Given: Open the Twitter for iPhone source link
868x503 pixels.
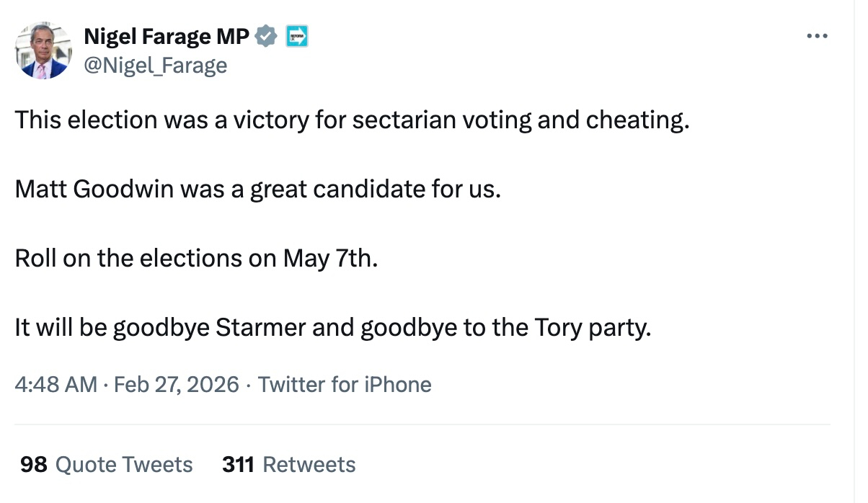Looking at the screenshot, I should [x=345, y=384].
